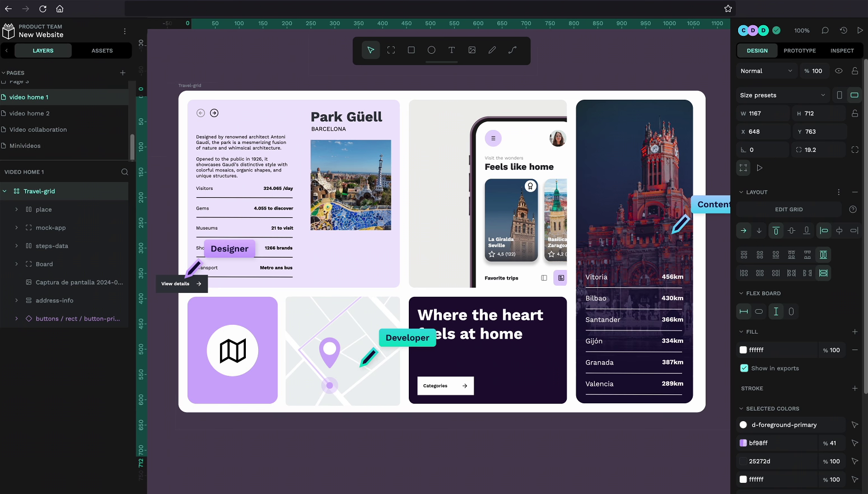This screenshot has height=494, width=868.
Task: Open the Video collaboration page
Action: pyautogui.click(x=64, y=129)
